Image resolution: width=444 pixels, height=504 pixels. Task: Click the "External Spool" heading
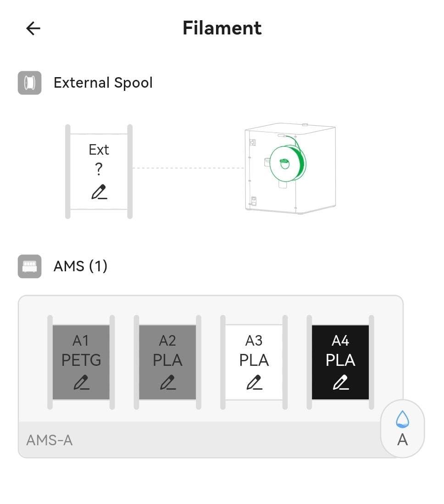103,83
